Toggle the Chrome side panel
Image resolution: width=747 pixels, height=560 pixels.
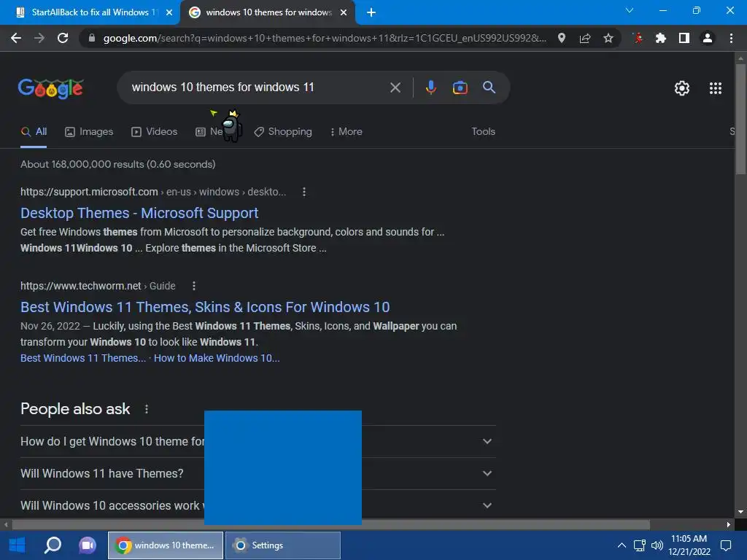[x=684, y=38]
